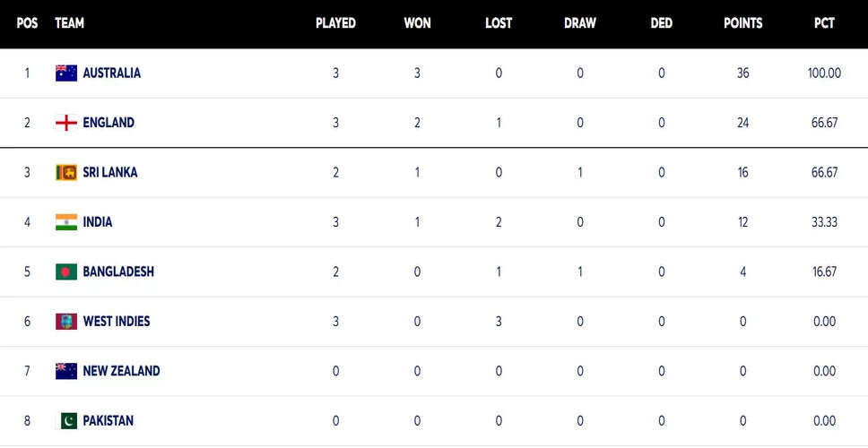Click the PCT column header

[x=824, y=23]
